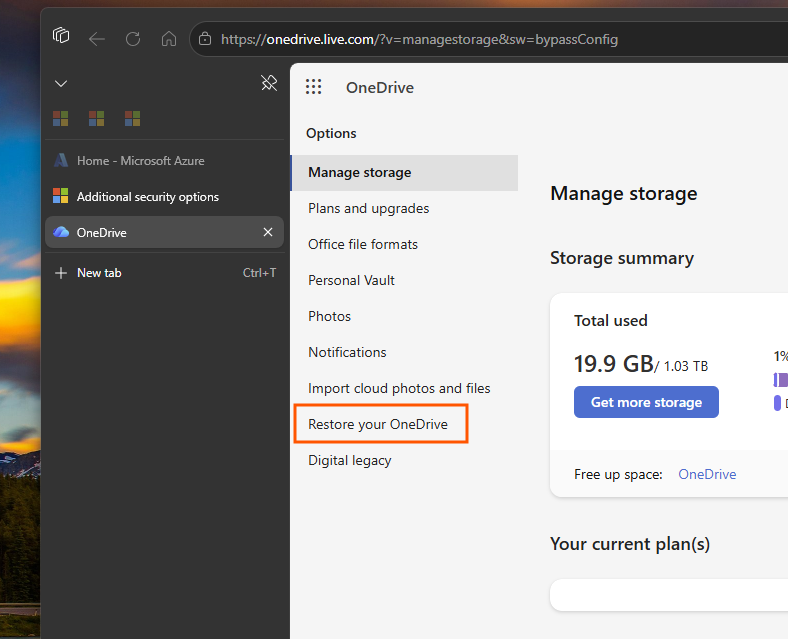Open Office file formats settings
Screen dimensions: 788x639
click(x=363, y=244)
